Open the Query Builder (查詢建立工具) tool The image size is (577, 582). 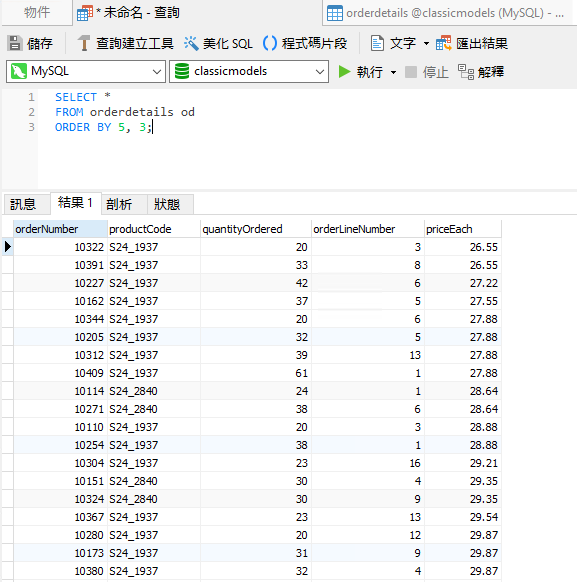point(125,43)
